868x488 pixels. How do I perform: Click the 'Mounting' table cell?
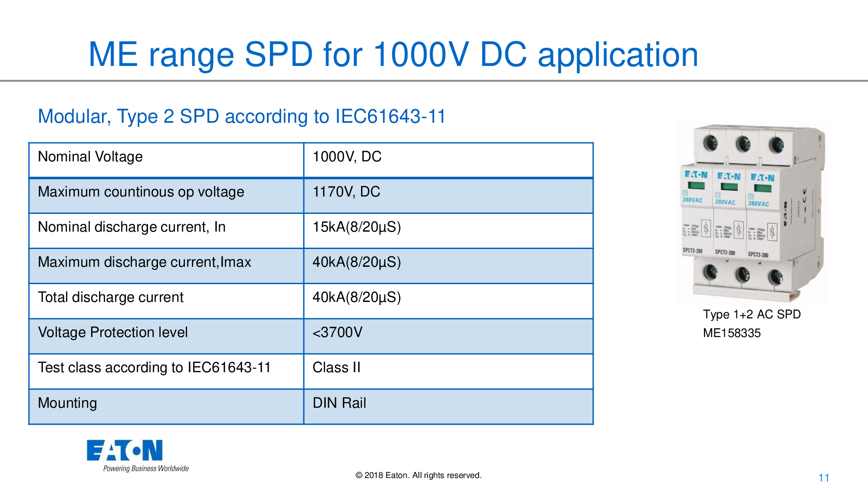[166, 406]
